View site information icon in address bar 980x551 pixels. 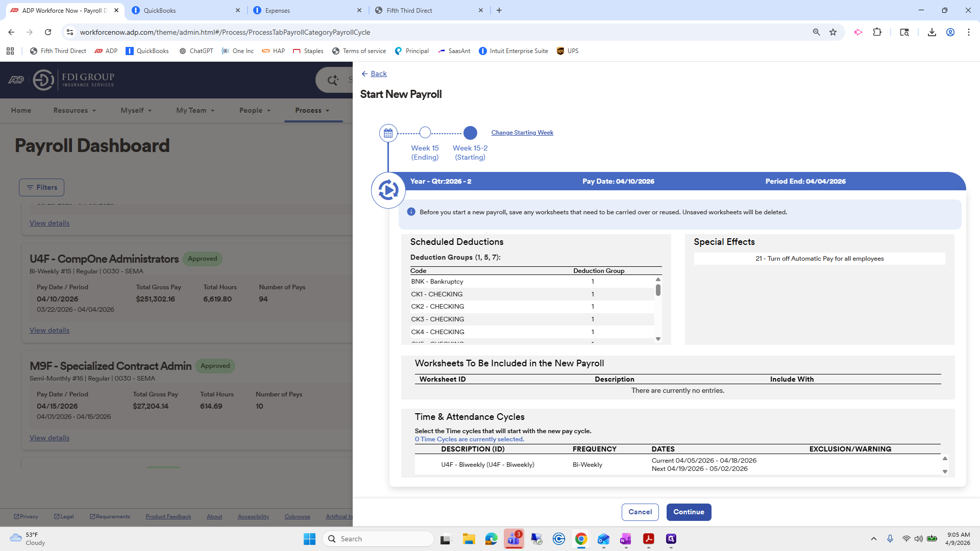tap(70, 32)
